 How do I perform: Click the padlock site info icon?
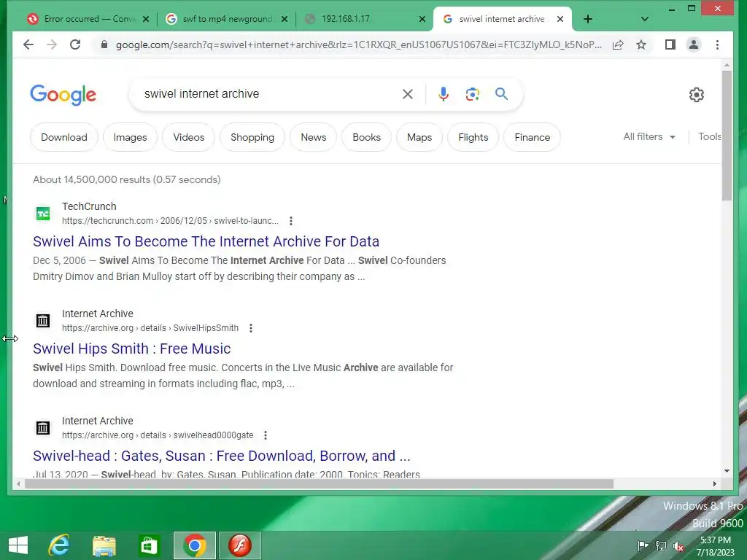click(x=104, y=44)
